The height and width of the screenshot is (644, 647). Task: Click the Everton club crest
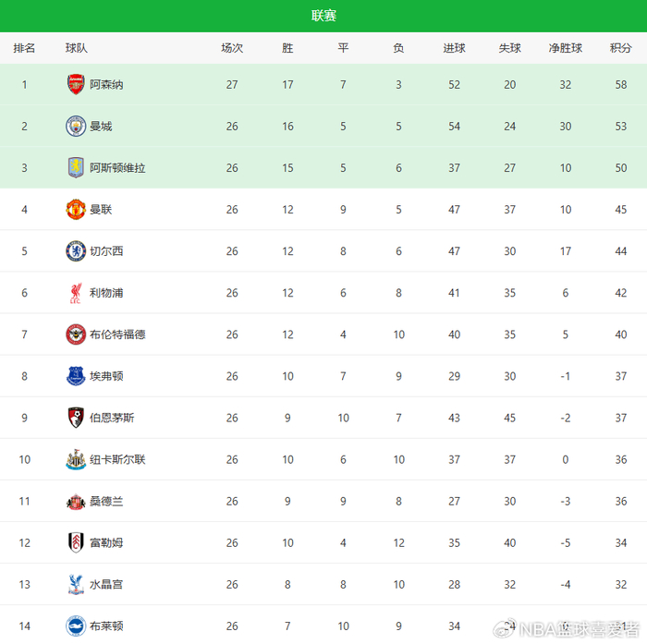point(75,376)
